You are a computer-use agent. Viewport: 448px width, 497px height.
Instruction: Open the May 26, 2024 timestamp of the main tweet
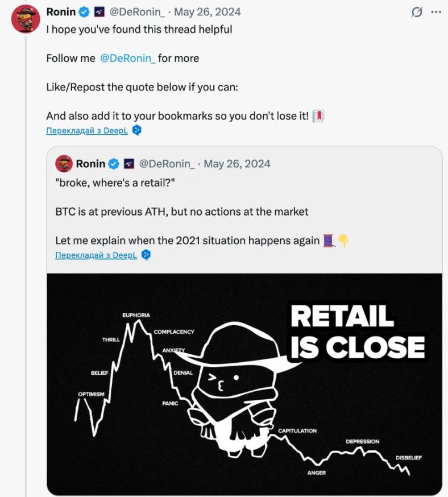point(207,12)
